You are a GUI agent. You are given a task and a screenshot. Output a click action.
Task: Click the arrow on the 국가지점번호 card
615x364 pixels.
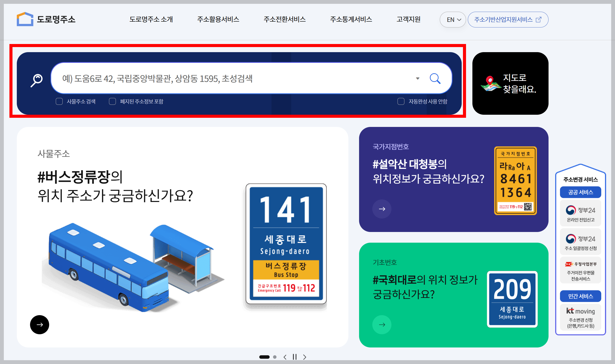pos(382,209)
